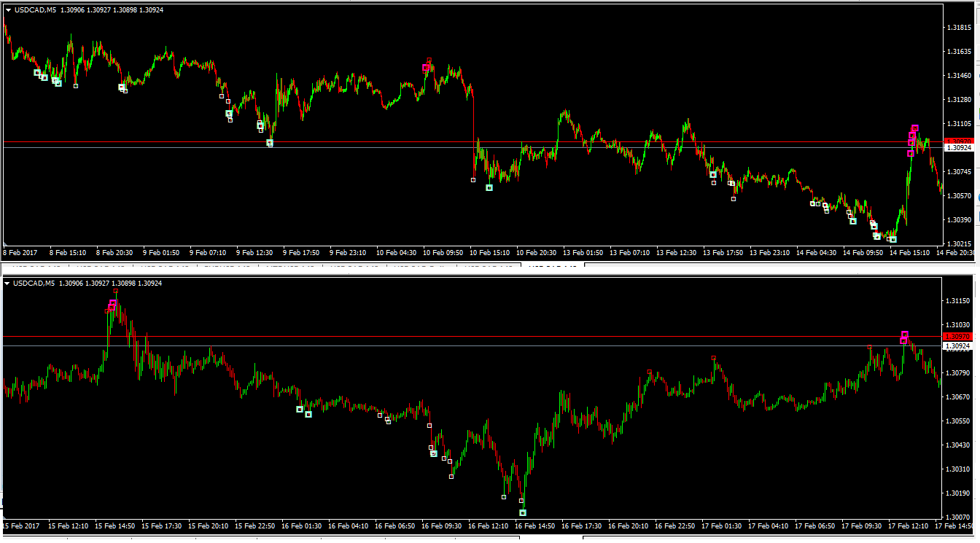Viewport: 980px width, 543px height.
Task: Click the 10 Feb 15:10 time label
Action: 490,253
